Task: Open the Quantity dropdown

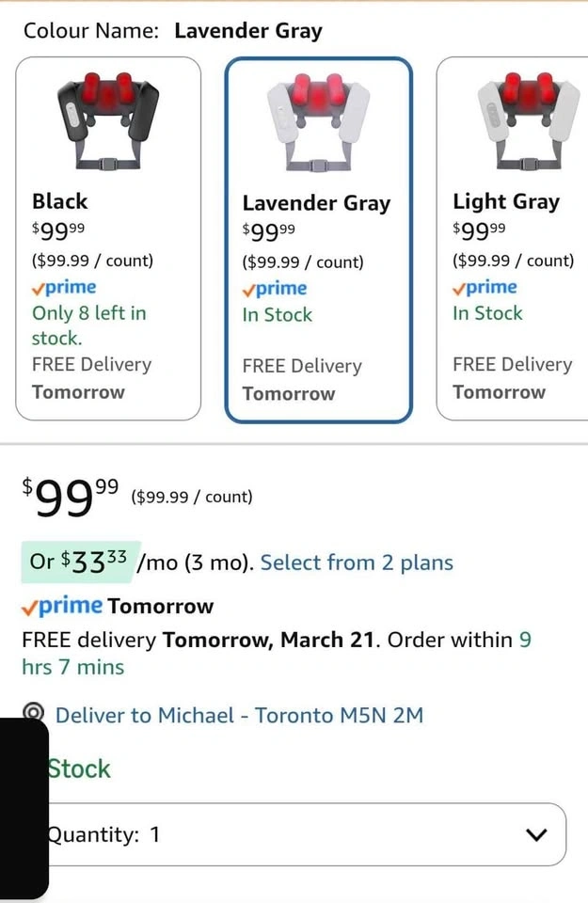Action: point(306,834)
